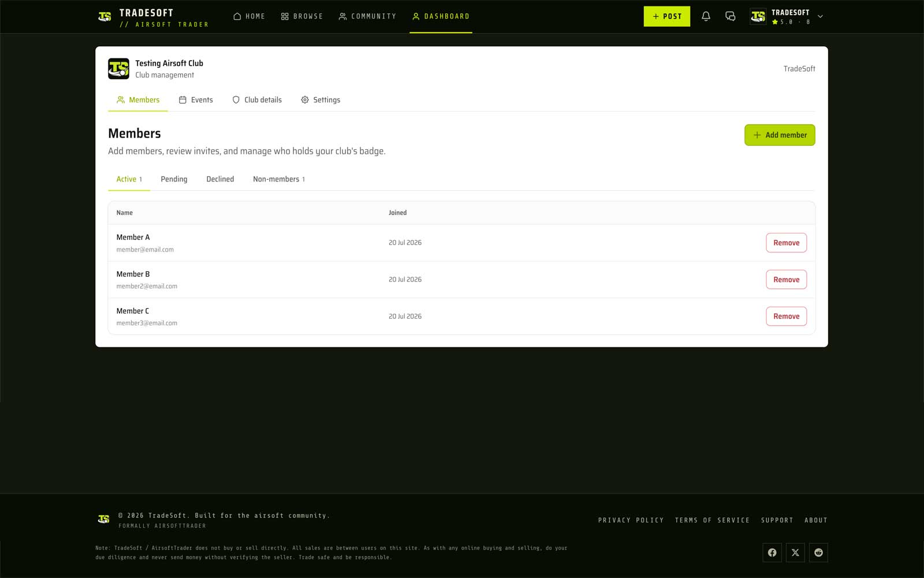The image size is (924, 578).
Task: Show Declined invites tab
Action: pos(220,179)
